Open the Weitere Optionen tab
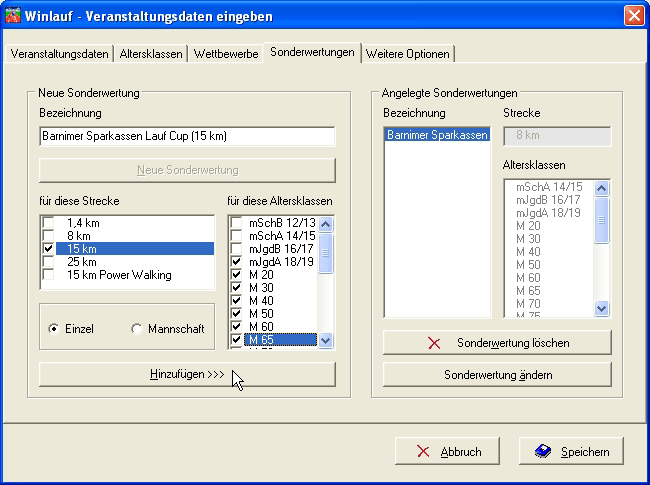Image resolution: width=650 pixels, height=485 pixels. pyautogui.click(x=408, y=54)
